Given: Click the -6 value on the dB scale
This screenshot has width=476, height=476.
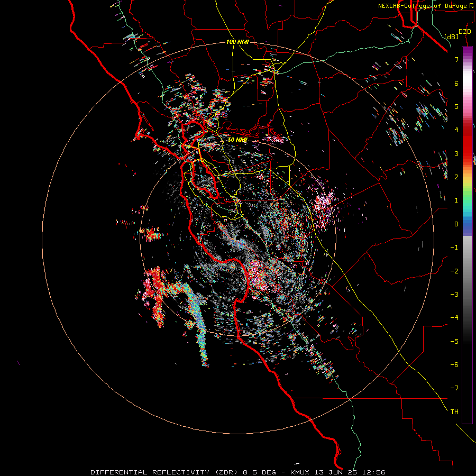Looking at the screenshot, I should tap(454, 365).
